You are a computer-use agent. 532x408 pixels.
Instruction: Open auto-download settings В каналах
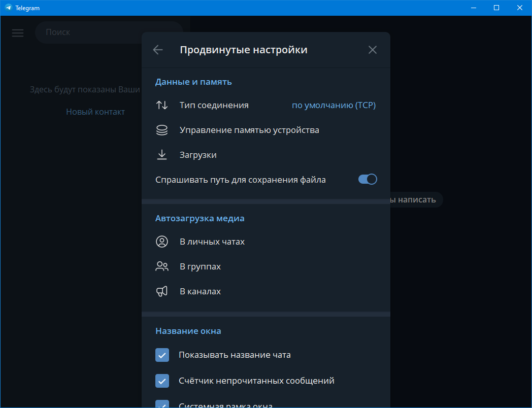[x=265, y=291]
